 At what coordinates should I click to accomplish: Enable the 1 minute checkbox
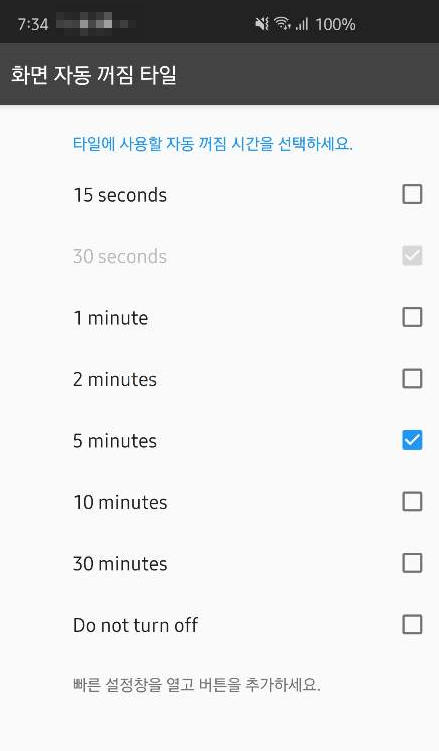[412, 317]
